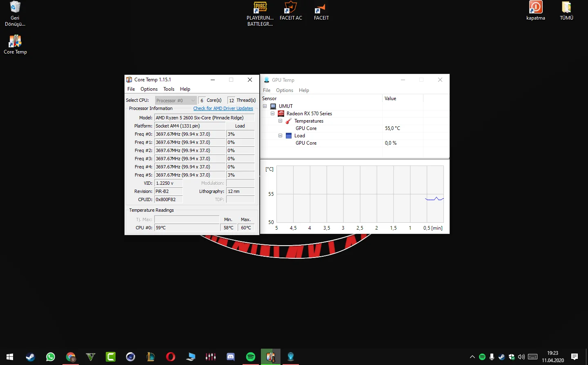Open the Action Center notifications panel

(575, 357)
